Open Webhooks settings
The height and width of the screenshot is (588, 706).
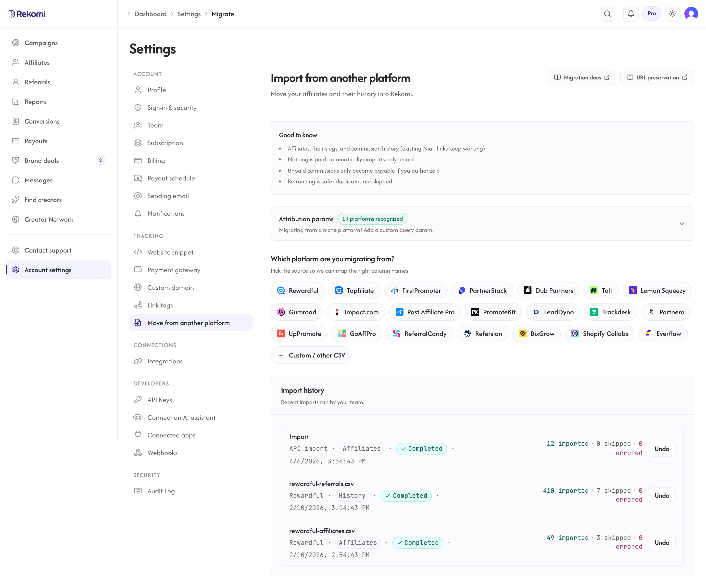[x=191, y=453]
